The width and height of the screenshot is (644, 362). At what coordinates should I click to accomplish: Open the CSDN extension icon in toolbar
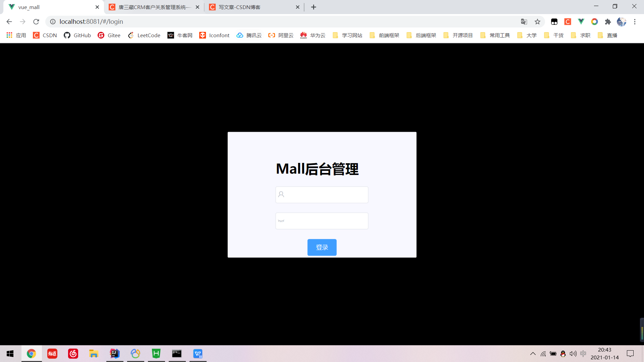[x=568, y=22]
